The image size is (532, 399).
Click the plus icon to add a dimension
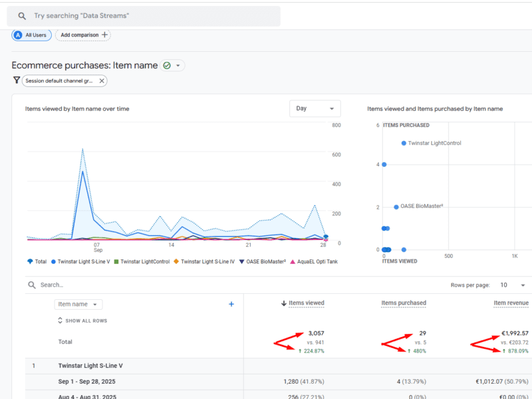(x=231, y=304)
